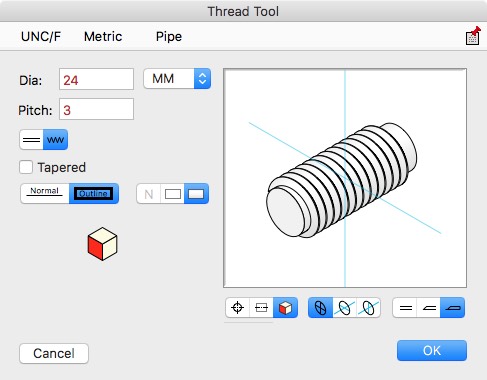The height and width of the screenshot is (380, 487).
Task: Select the crosshair center view icon
Action: [x=238, y=307]
